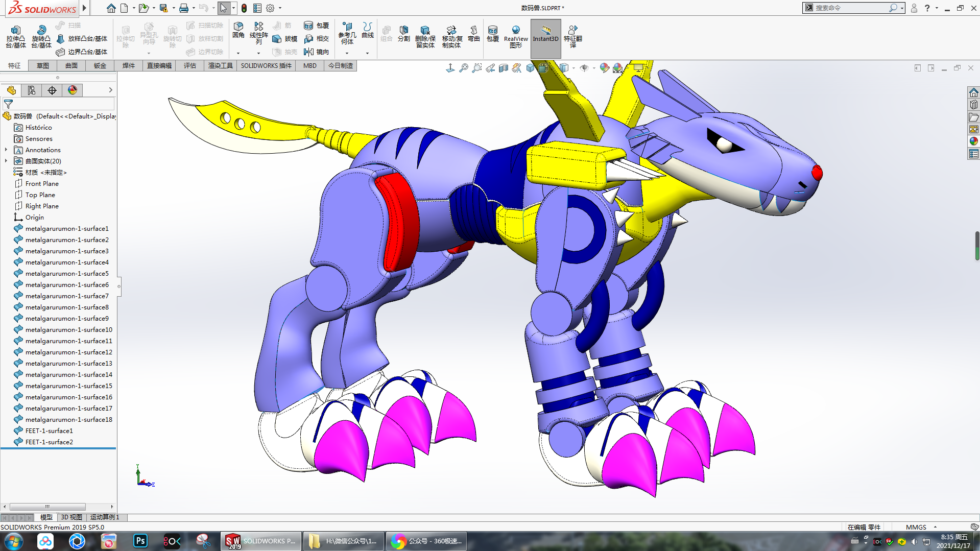Screen dimensions: 980x551
Task: Select the Boundary Boss/Base (边界凸台/基体) tool
Action: (82, 52)
